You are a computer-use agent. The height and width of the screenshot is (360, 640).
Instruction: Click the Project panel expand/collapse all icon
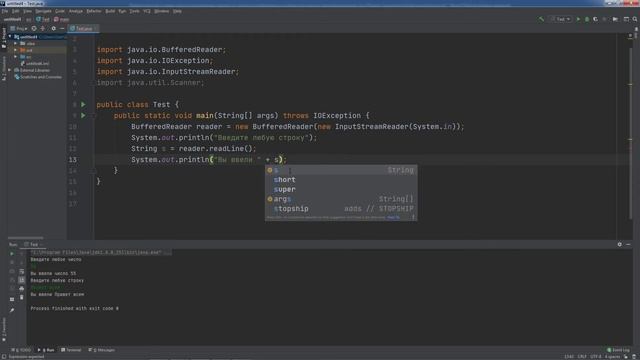tap(43, 29)
